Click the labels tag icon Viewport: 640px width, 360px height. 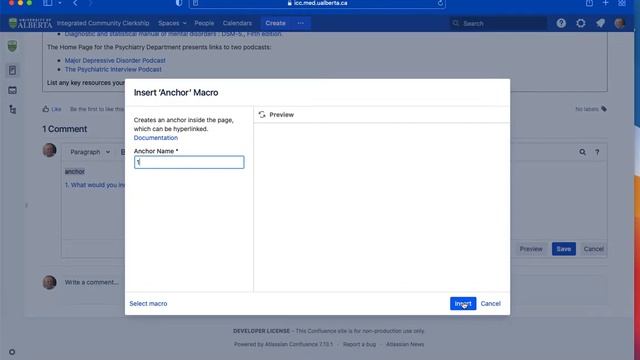click(x=604, y=109)
